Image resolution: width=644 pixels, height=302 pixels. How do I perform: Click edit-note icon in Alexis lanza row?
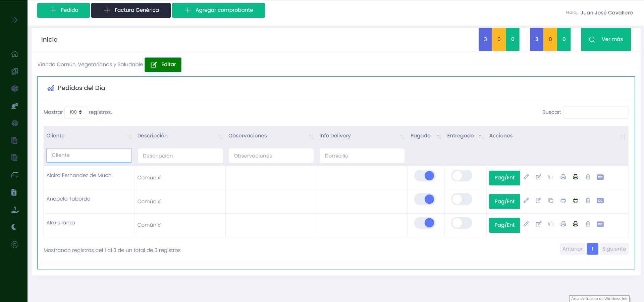538,224
